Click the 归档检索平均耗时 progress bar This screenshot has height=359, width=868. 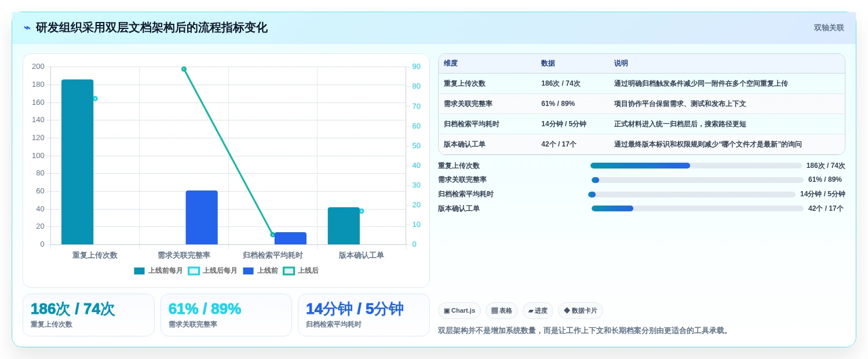(692, 195)
